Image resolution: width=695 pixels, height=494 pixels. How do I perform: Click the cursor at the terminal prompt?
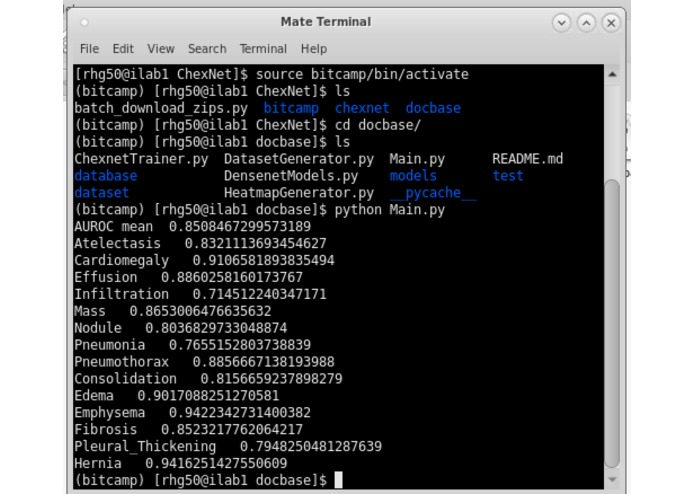pyautogui.click(x=338, y=480)
